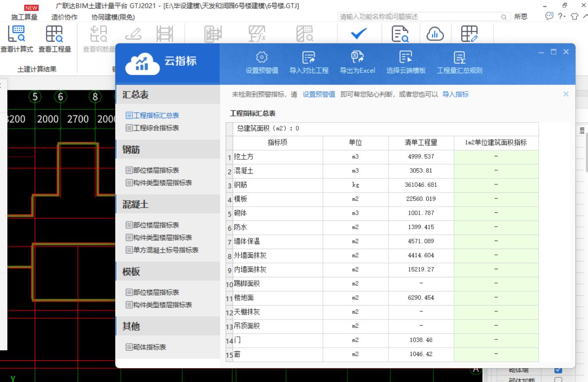Click the 其他 section header
Image resolution: width=588 pixels, height=382 pixels.
(168, 326)
